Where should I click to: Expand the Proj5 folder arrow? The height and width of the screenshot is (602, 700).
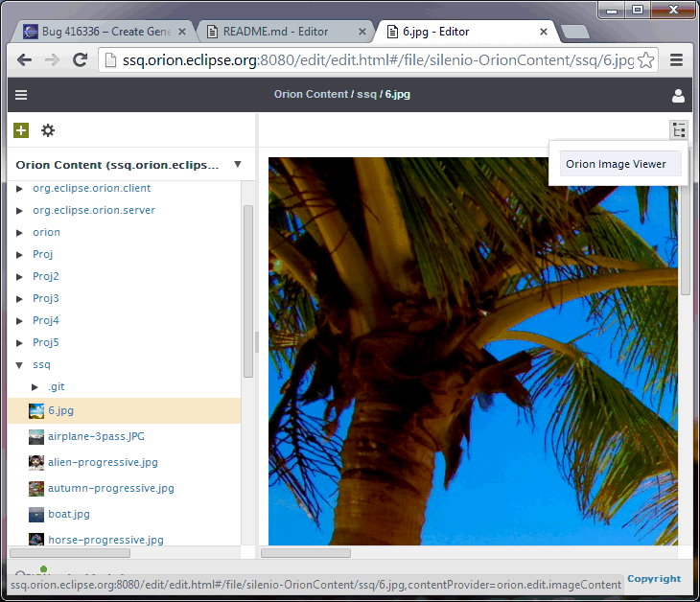pyautogui.click(x=19, y=343)
